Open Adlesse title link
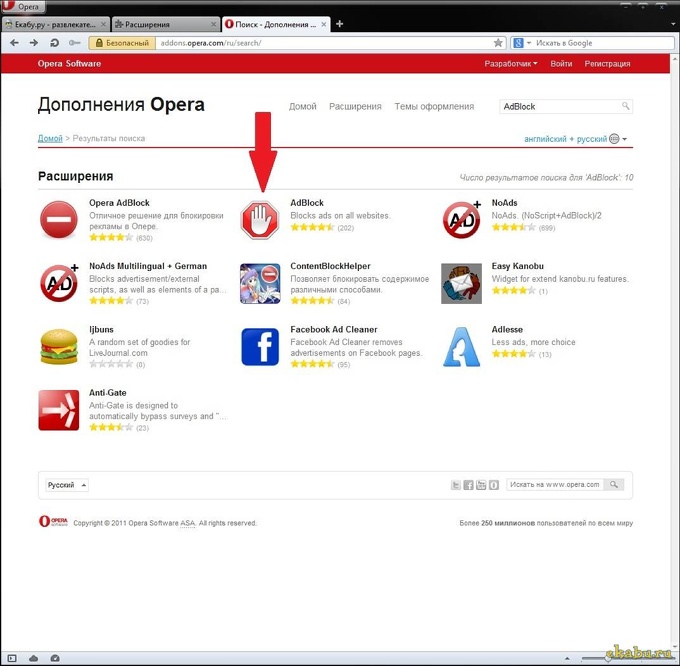Screen dimensions: 680x666 (507, 329)
